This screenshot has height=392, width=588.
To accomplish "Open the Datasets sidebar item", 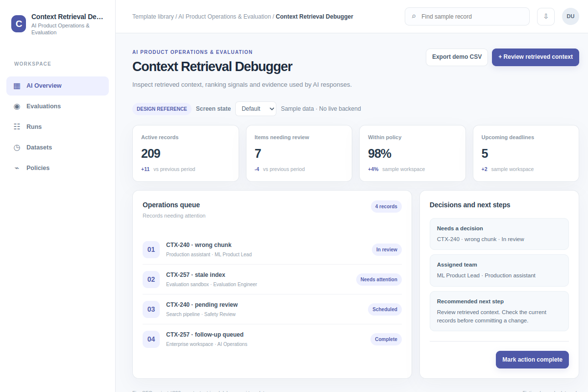I will (x=57, y=147).
